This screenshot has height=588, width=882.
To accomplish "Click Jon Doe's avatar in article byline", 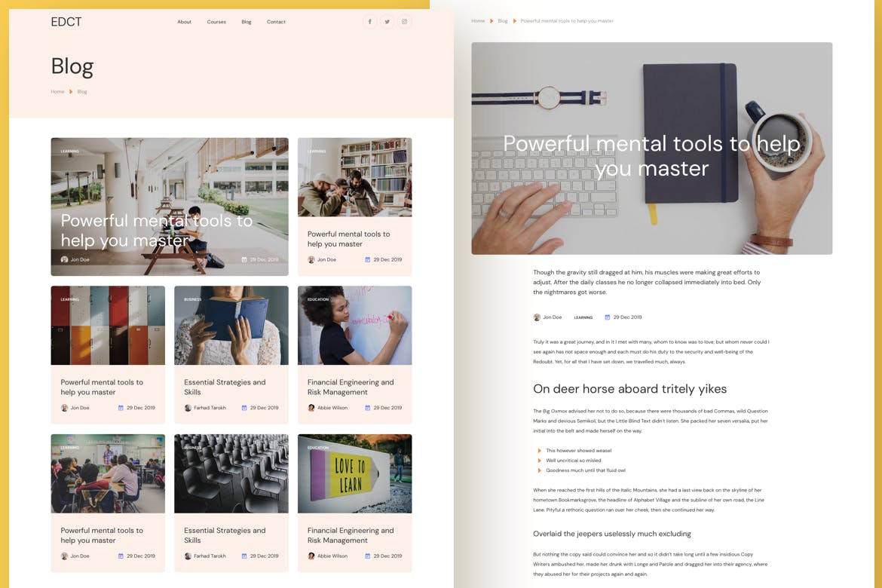I will (537, 317).
